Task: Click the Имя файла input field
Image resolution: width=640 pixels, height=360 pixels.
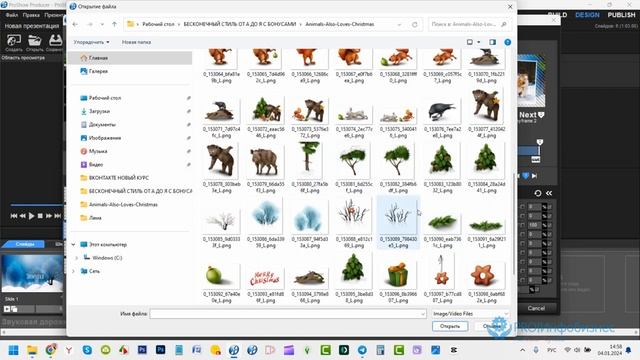Action: pyautogui.click(x=288, y=314)
